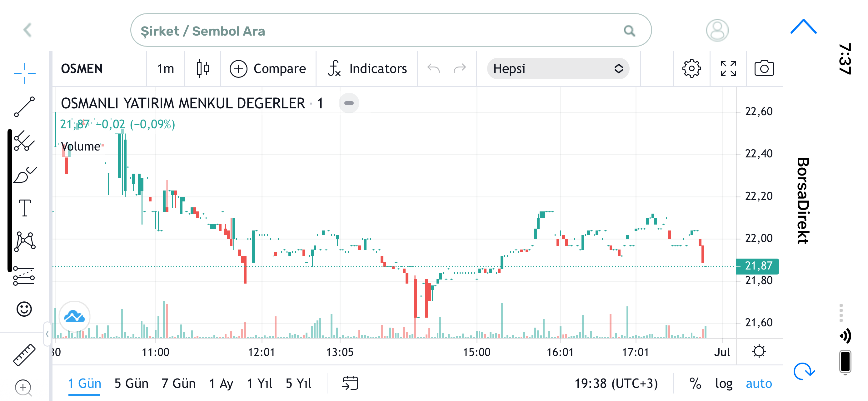Open the user profile icon
The image size is (868, 401).
(x=717, y=30)
